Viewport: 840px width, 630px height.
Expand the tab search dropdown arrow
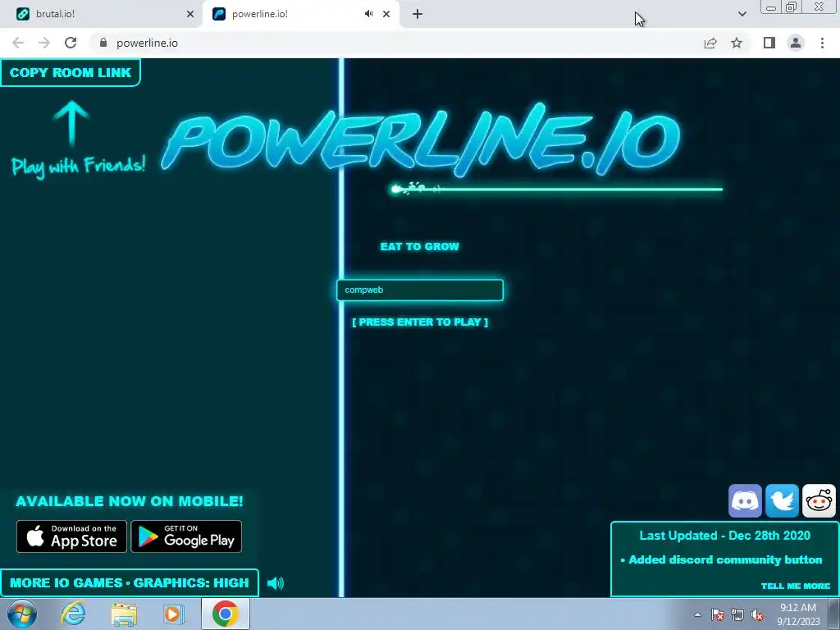(742, 14)
